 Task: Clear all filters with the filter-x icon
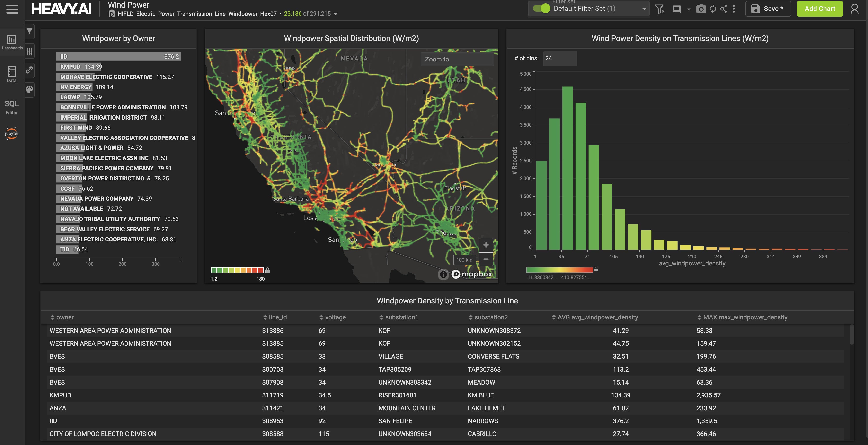pos(660,9)
